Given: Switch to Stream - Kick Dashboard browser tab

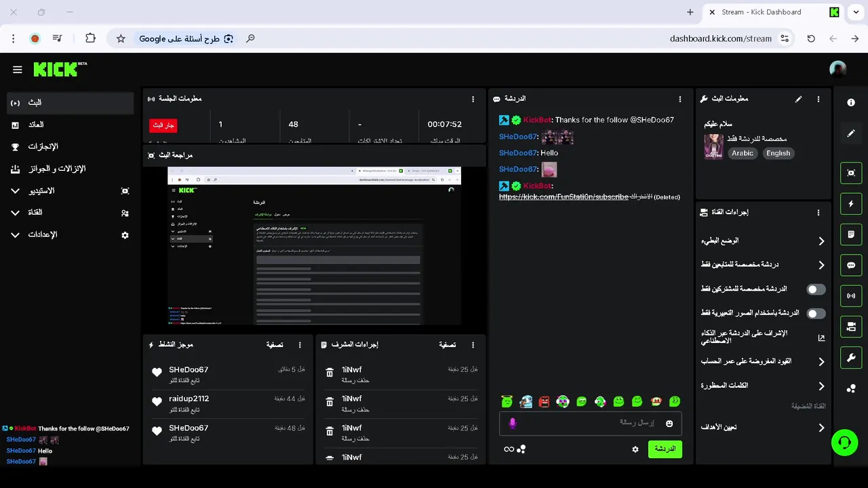Looking at the screenshot, I should [x=771, y=12].
